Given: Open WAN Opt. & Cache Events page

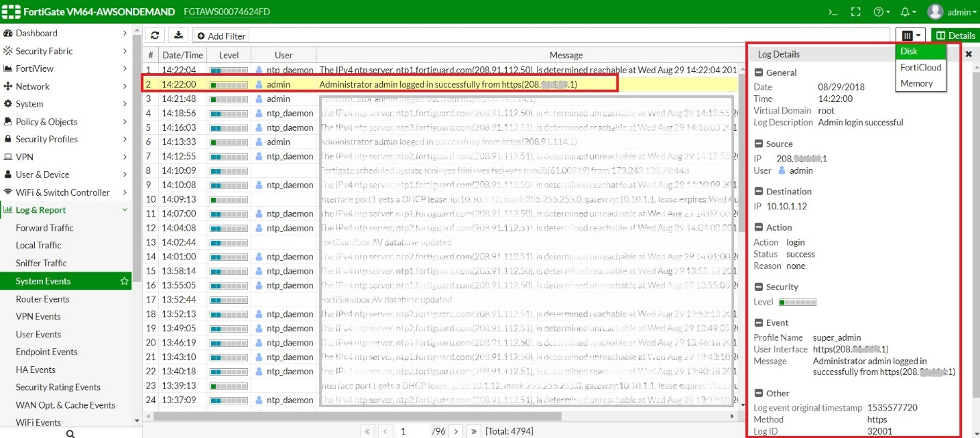Looking at the screenshot, I should [66, 405].
